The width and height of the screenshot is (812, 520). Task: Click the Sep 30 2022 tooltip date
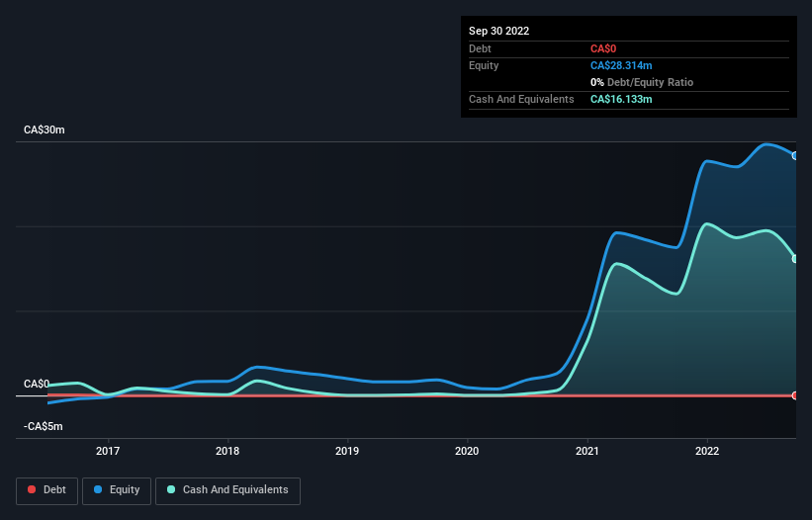pos(498,31)
